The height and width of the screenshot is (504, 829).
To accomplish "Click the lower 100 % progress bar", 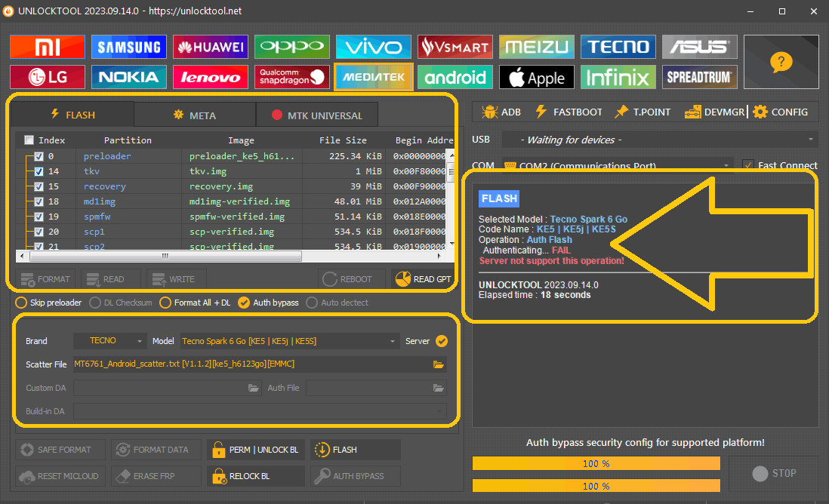I will pos(596,485).
